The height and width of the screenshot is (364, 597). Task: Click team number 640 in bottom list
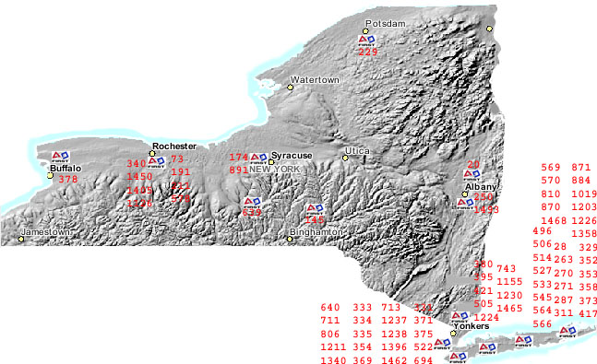[x=330, y=308]
